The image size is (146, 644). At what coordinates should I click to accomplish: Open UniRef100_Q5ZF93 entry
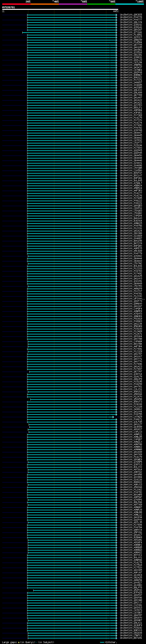(131, 590)
